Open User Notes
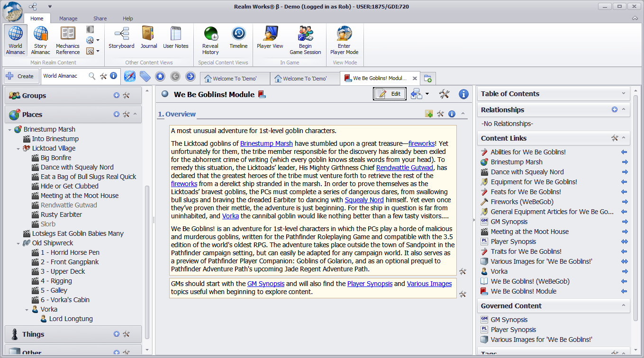 175,38
